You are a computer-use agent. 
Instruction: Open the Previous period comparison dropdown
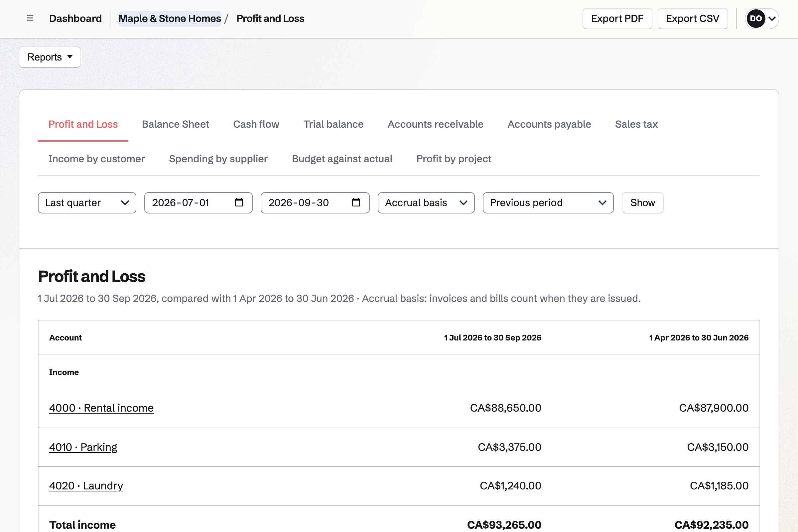click(x=548, y=203)
